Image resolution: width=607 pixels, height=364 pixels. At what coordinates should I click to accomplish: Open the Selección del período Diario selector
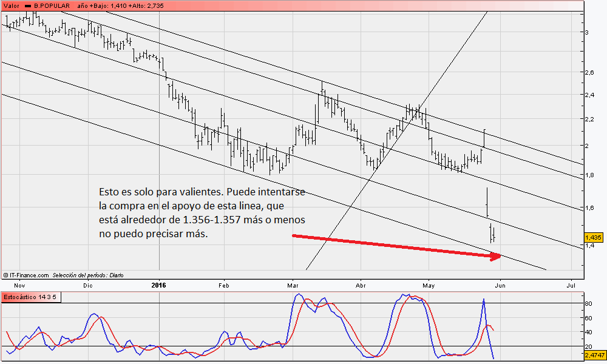88,275
